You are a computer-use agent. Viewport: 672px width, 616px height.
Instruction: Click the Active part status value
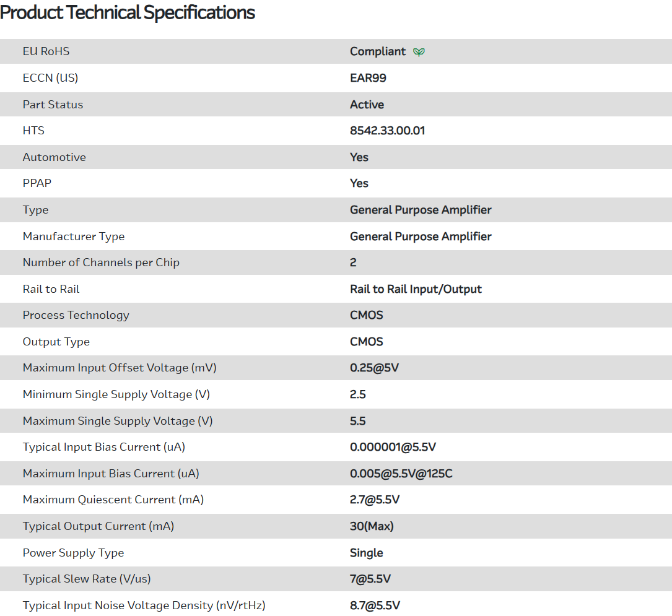click(x=367, y=105)
